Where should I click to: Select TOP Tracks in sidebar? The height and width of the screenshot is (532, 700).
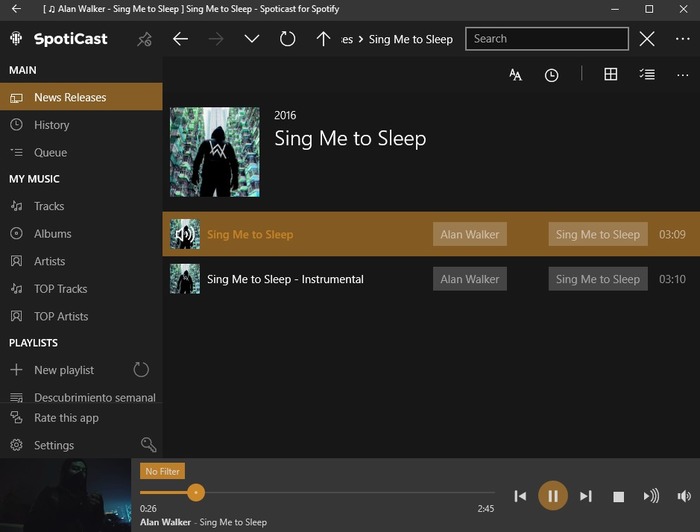60,289
